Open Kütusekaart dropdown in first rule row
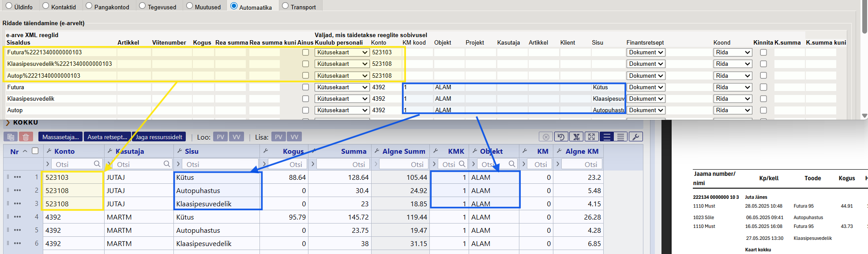This screenshot has height=254, width=868. (x=342, y=53)
